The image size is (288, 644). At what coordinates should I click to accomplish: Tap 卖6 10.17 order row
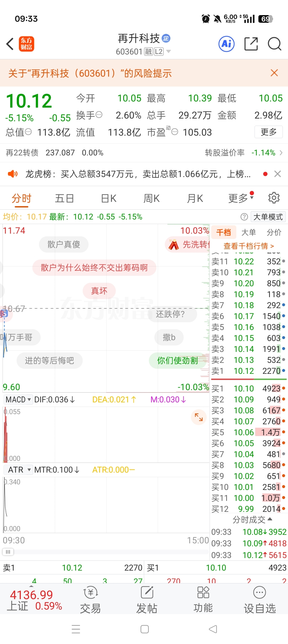(x=249, y=316)
